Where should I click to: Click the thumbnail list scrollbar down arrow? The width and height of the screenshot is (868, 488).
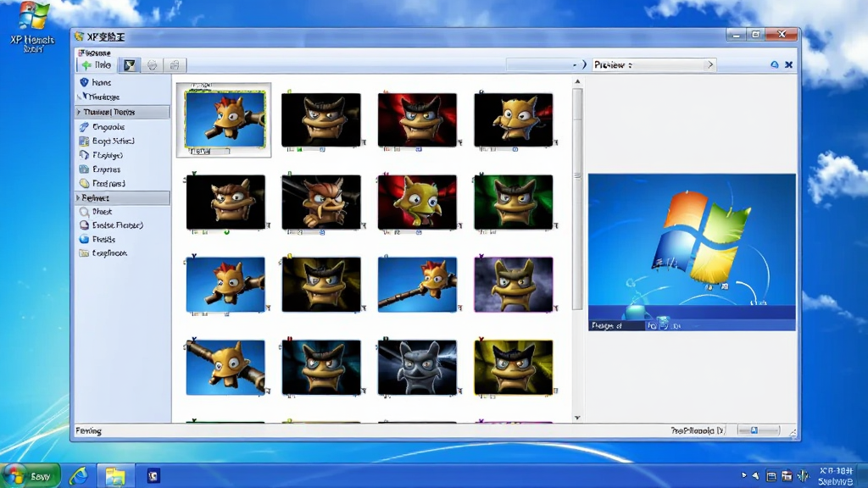click(577, 418)
